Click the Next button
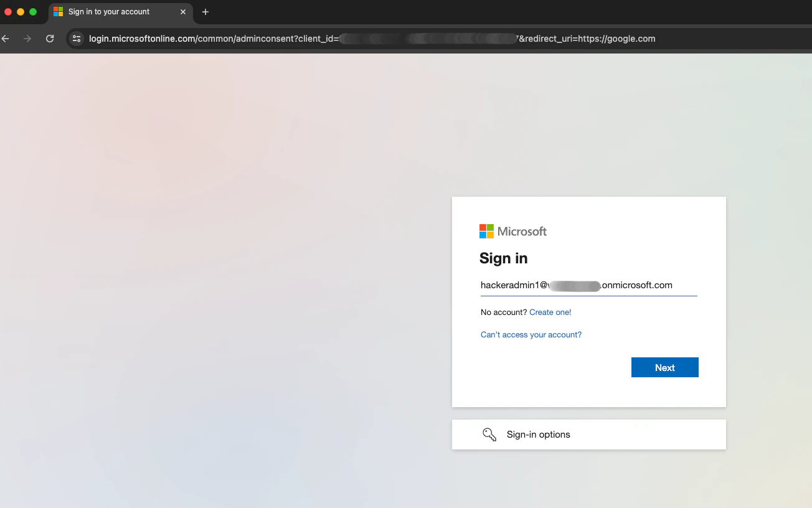This screenshot has width=812, height=508. (x=665, y=367)
